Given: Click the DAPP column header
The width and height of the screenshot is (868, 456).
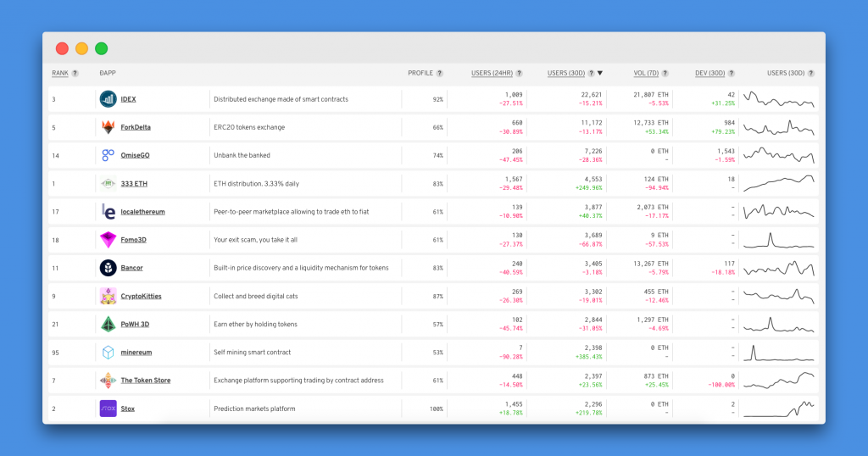Looking at the screenshot, I should [x=108, y=73].
